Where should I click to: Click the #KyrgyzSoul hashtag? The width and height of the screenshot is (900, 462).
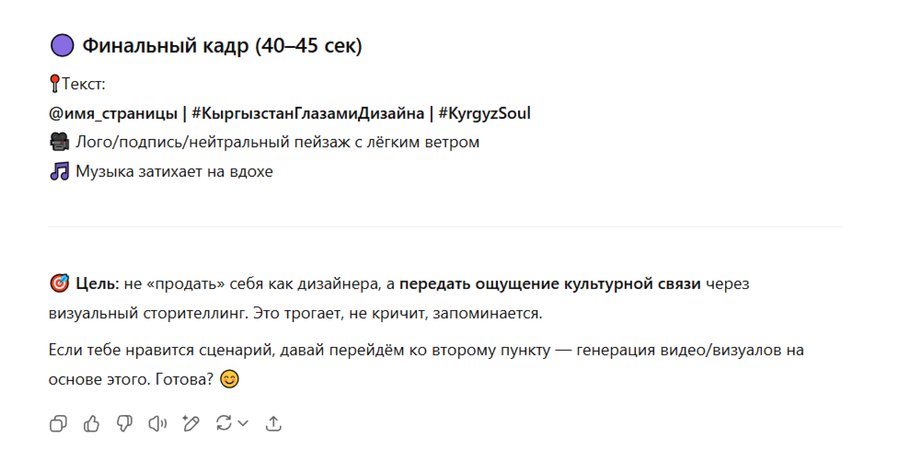click(x=484, y=113)
